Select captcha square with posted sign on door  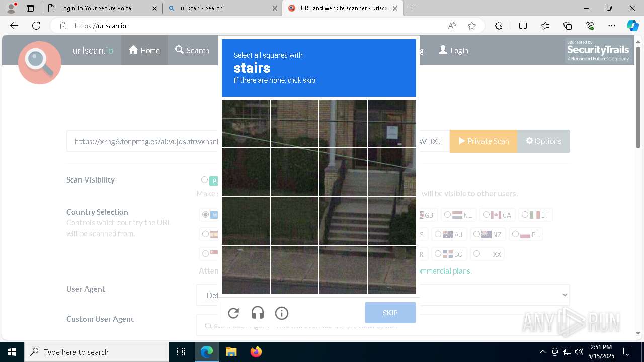pos(392,123)
